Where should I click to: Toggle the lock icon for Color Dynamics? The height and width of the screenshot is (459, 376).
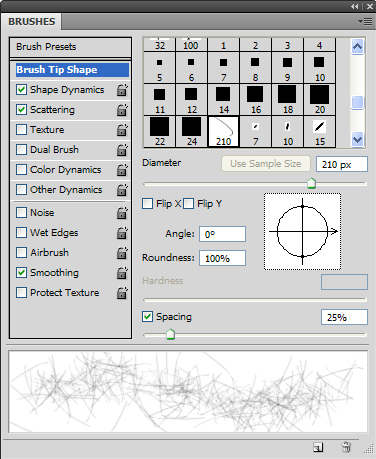coord(122,170)
